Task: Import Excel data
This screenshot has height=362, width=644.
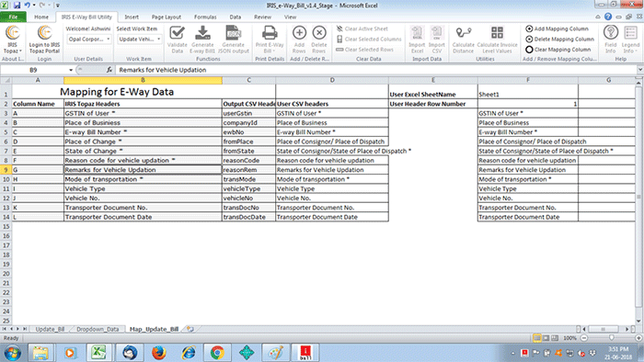Action: 417,40
